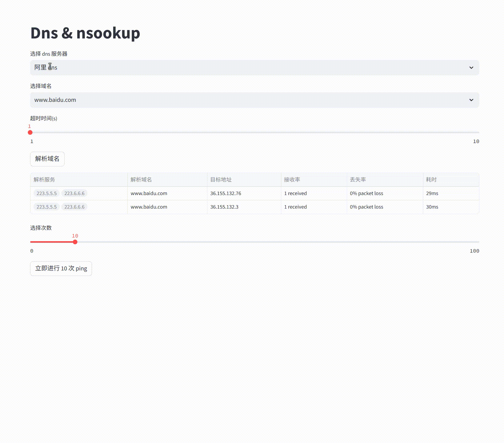Screen dimensions: 504x443
Task: Click chevron arrow of domain name selector
Action: 471,100
